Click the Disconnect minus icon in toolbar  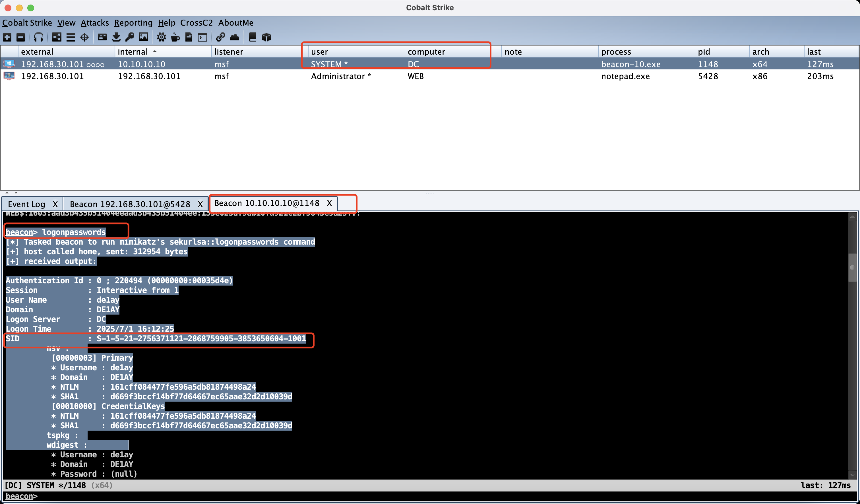[21, 37]
